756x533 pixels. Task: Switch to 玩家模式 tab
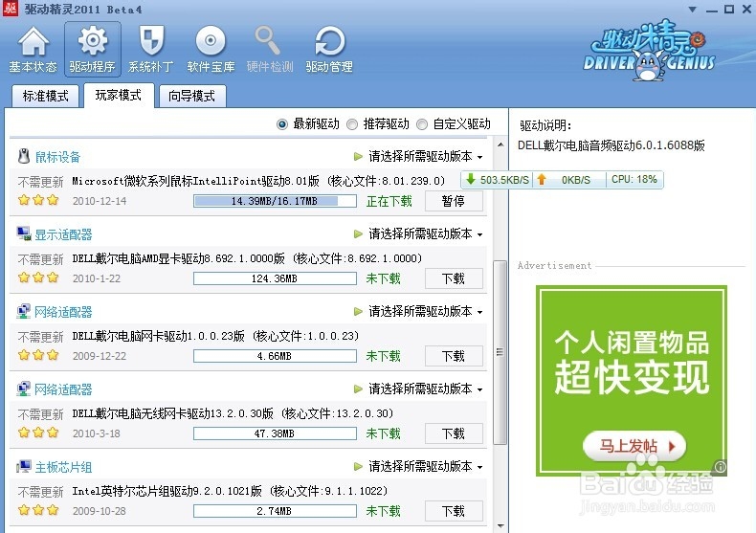pyautogui.click(x=119, y=95)
